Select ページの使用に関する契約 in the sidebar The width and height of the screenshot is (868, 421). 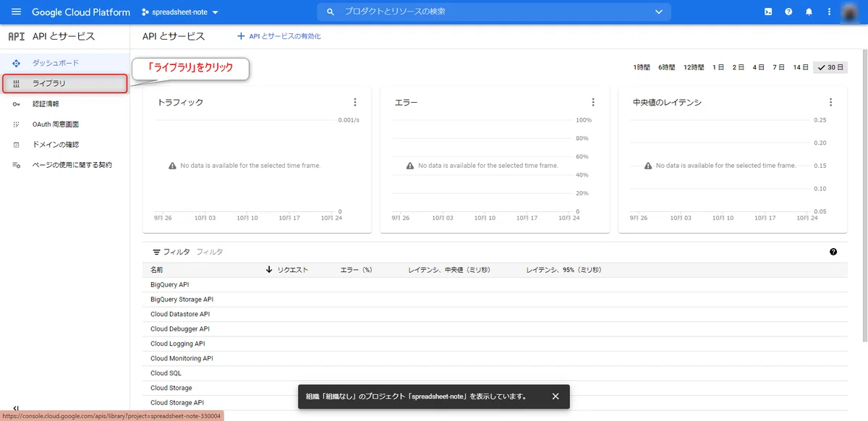65,165
